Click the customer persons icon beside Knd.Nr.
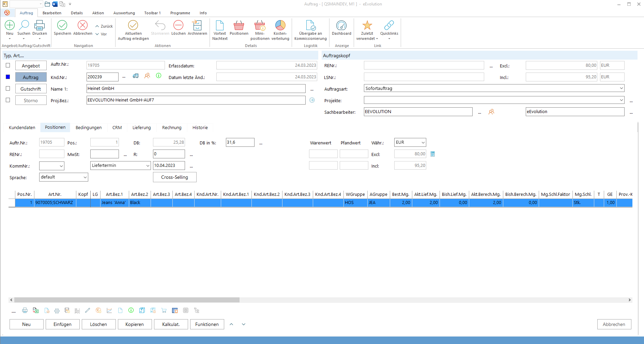Viewport: 644px width, 344px height. coord(147,76)
